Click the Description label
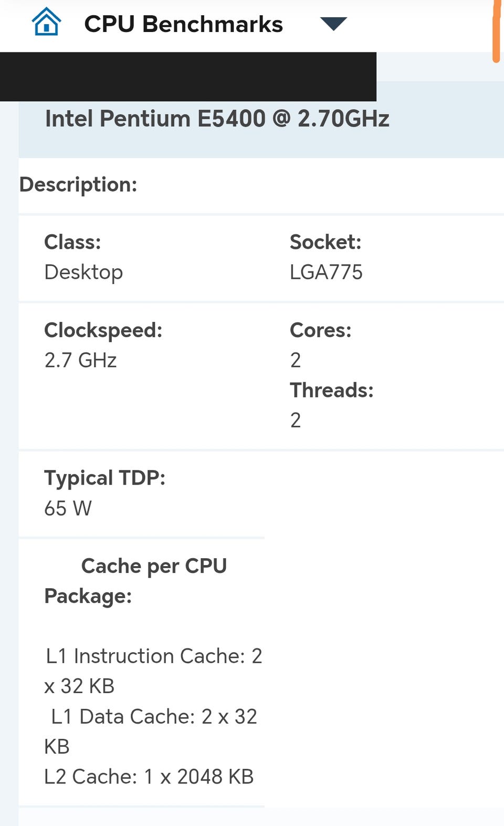This screenshot has height=826, width=504. pos(78,185)
